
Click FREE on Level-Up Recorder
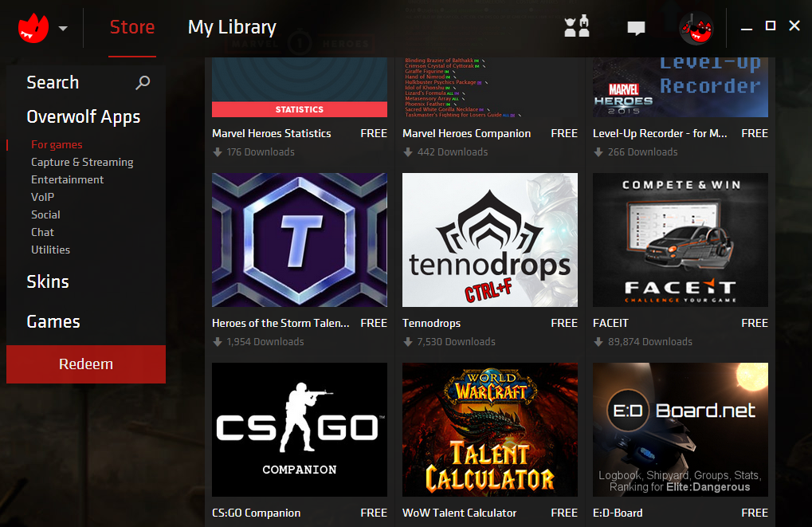[755, 134]
